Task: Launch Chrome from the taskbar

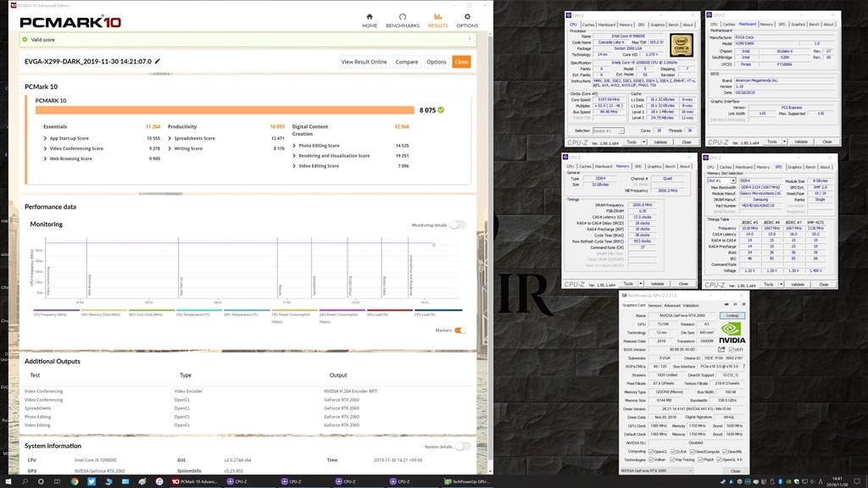Action: click(x=75, y=481)
